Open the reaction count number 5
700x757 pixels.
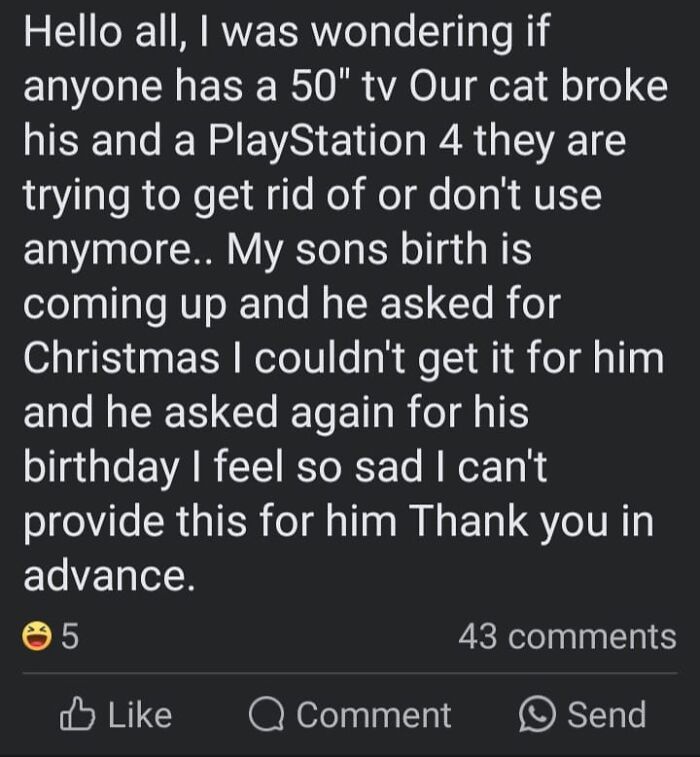coord(70,637)
